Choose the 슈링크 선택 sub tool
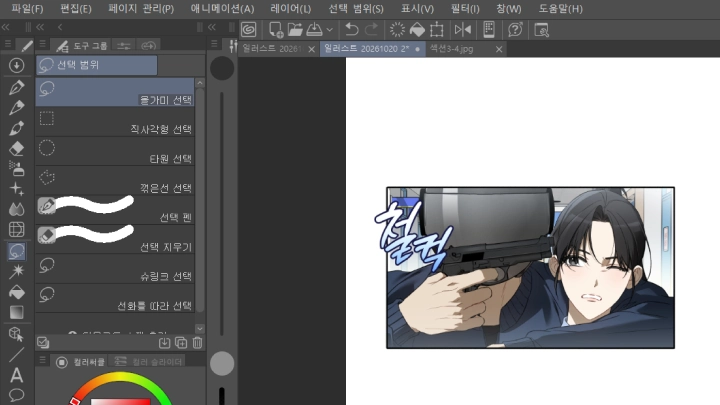This screenshot has height=405, width=720. tap(115, 269)
